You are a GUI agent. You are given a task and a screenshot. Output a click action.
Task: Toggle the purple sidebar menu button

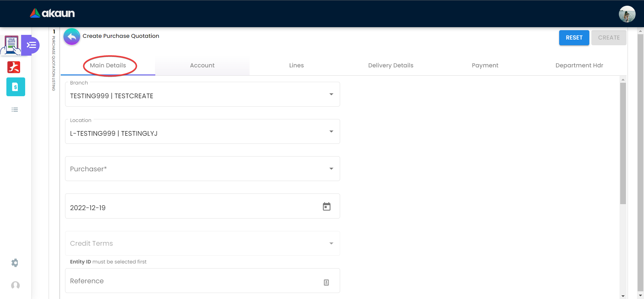pos(31,45)
